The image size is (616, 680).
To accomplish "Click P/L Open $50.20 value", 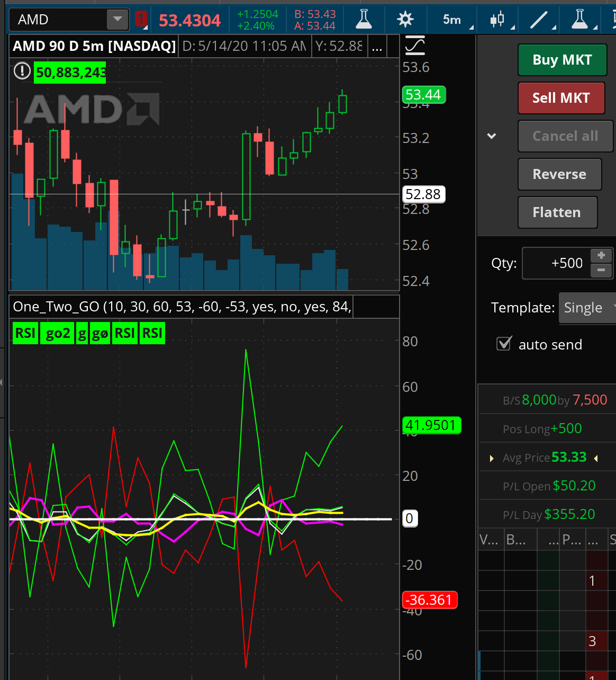I will 574,486.
